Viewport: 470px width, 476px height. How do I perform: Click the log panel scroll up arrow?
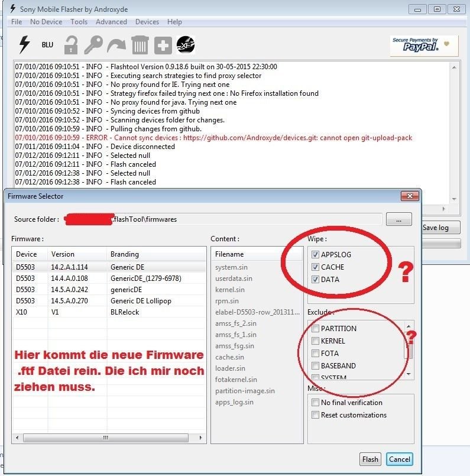454,67
